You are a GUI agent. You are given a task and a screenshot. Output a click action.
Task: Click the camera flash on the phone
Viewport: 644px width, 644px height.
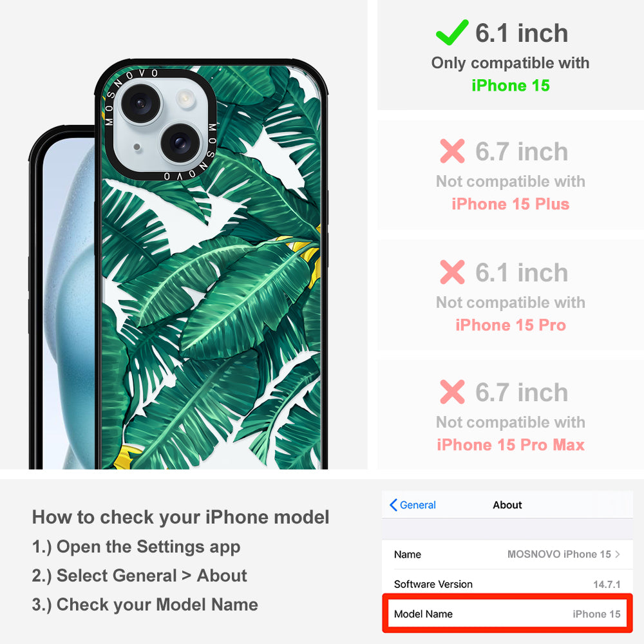coord(185,99)
